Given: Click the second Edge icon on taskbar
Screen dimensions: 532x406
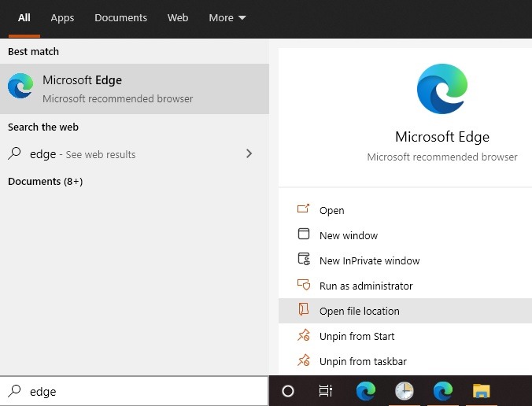Looking at the screenshot, I should point(442,391).
